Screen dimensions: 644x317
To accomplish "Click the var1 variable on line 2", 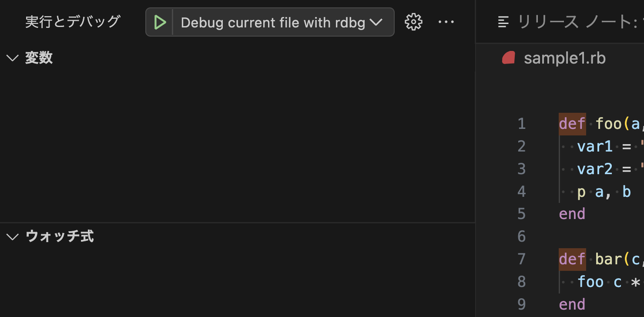I will (594, 146).
